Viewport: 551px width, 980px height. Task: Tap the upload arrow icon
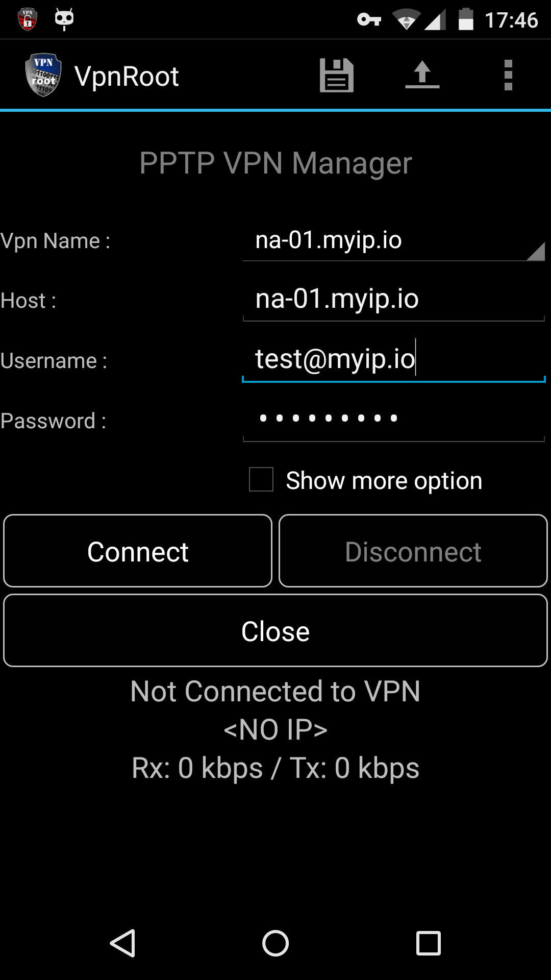[422, 75]
